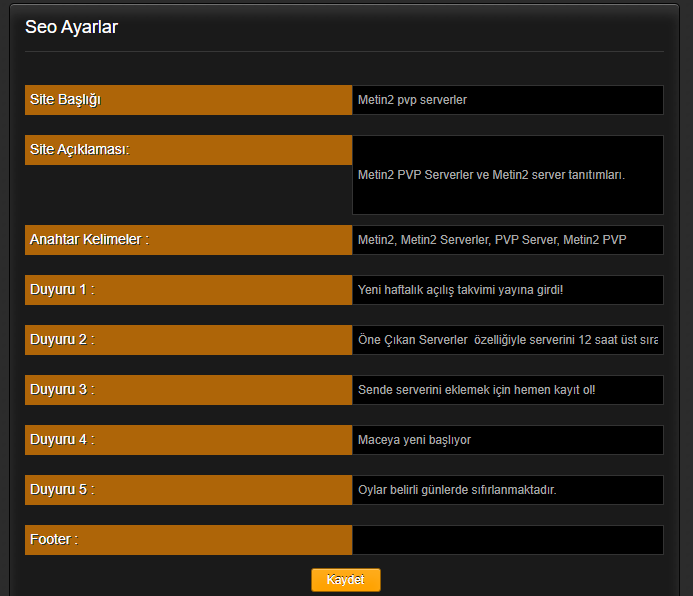Edit the Site Başlığı text field
The width and height of the screenshot is (693, 596).
click(508, 100)
